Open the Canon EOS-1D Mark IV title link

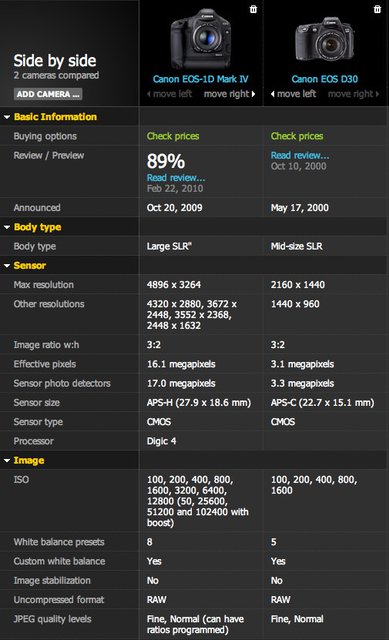[200, 79]
